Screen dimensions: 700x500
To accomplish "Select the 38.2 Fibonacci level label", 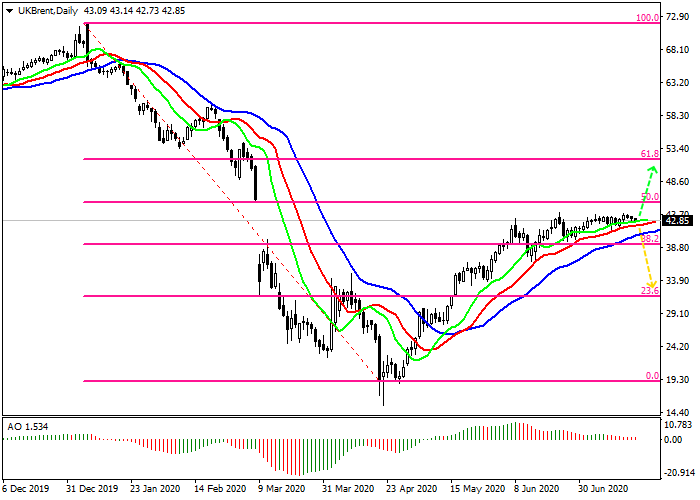I will [x=649, y=240].
